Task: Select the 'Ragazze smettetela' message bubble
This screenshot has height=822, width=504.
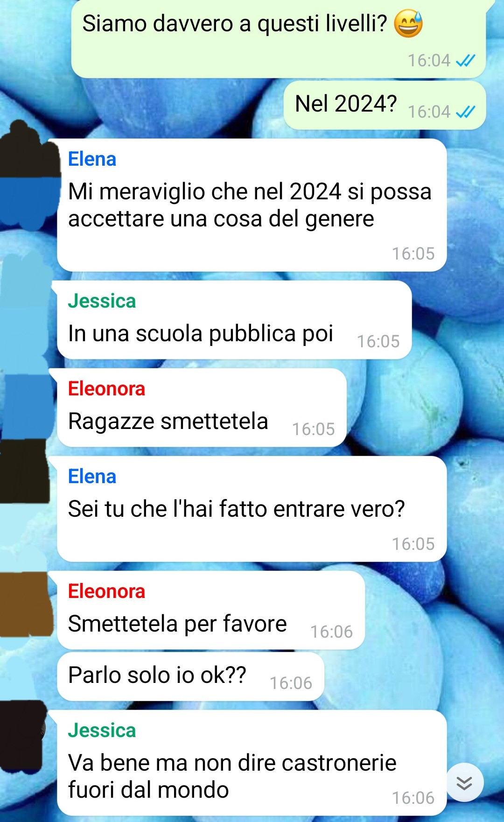Action: coord(202,407)
